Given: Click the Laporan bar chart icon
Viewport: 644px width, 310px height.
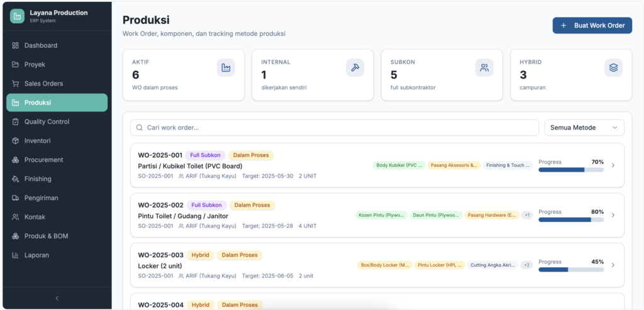Looking at the screenshot, I should [x=16, y=255].
